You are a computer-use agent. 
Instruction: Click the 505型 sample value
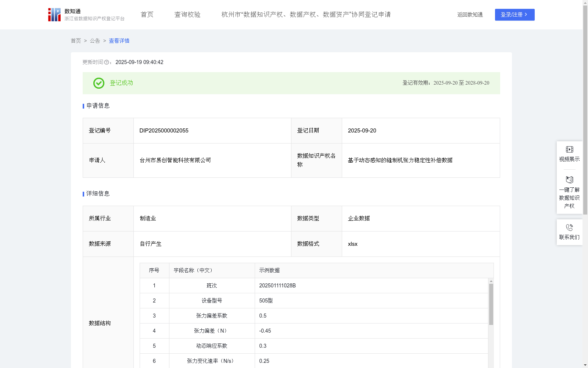click(x=266, y=301)
